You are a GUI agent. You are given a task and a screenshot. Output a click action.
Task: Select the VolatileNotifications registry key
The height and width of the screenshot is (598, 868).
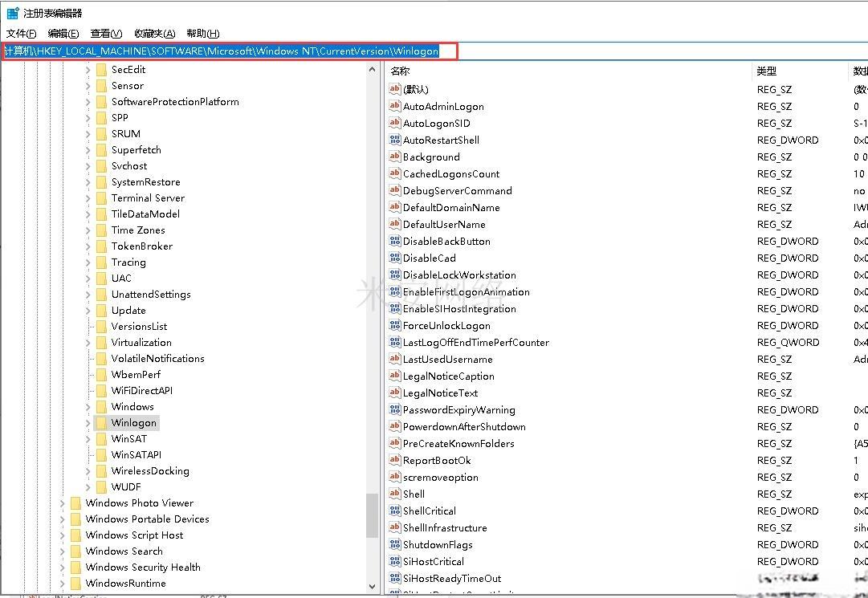pyautogui.click(x=157, y=359)
